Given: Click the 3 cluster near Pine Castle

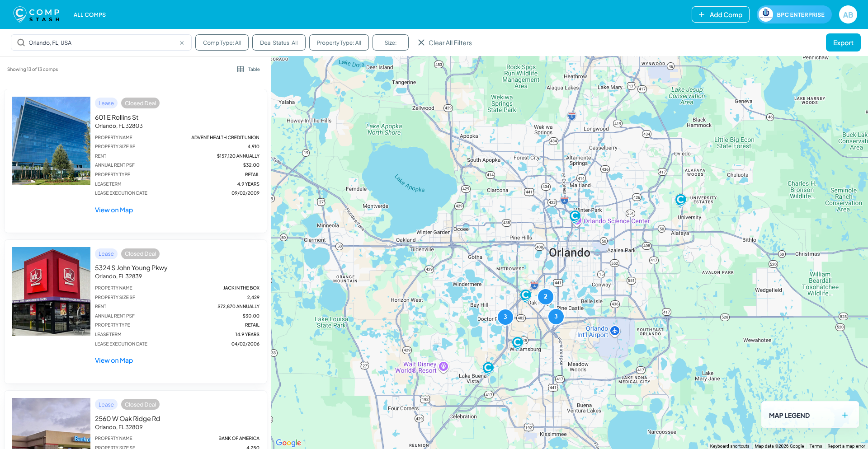Looking at the screenshot, I should pos(556,317).
